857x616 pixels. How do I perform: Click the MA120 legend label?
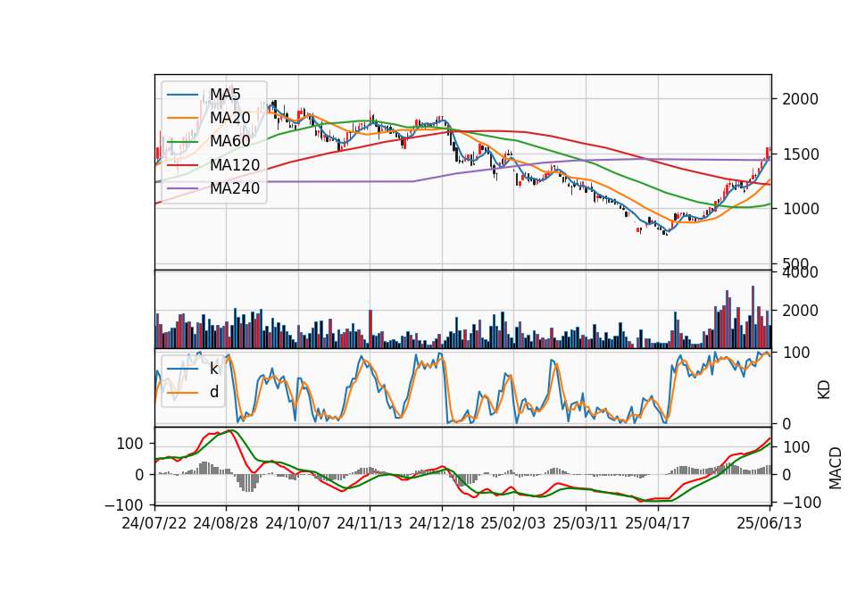click(235, 164)
